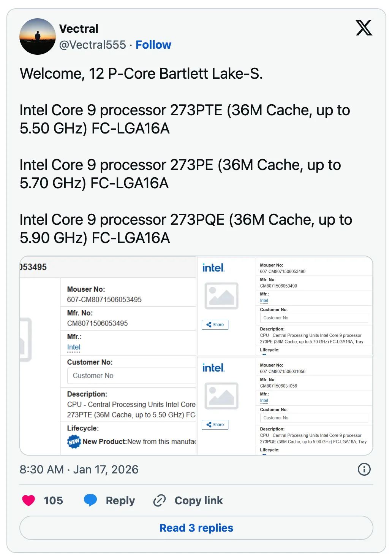392x559 pixels.
Task: Click the Follow link for Vectral
Action: [153, 44]
